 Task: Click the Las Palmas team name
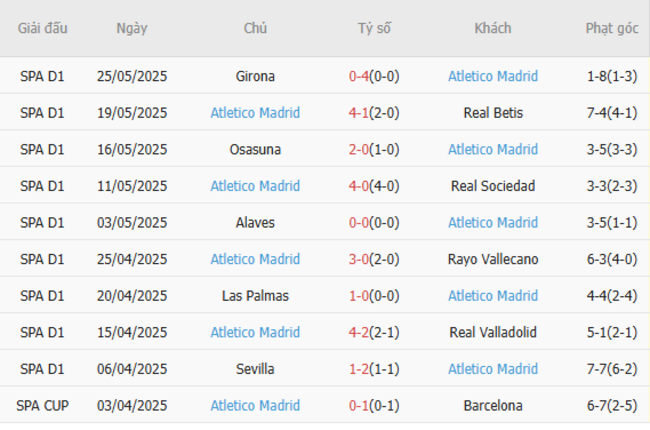pyautogui.click(x=255, y=296)
